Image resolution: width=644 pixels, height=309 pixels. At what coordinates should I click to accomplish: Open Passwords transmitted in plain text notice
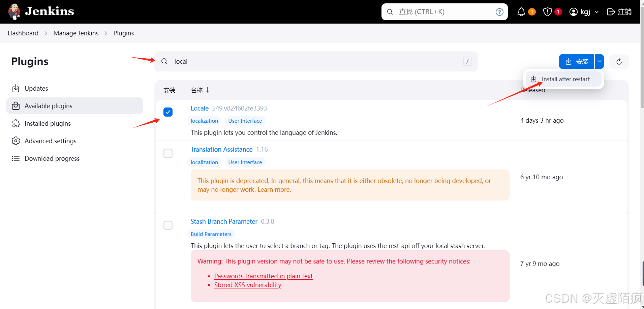264,276
